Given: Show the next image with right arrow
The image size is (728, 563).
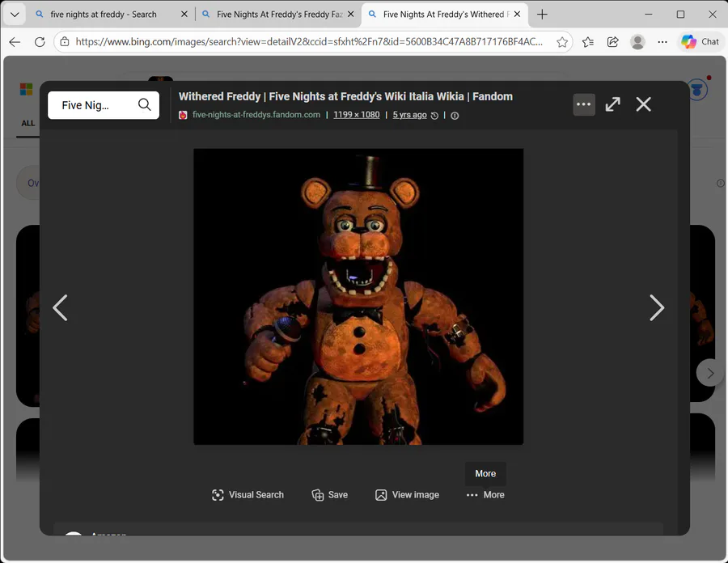Looking at the screenshot, I should tap(657, 307).
